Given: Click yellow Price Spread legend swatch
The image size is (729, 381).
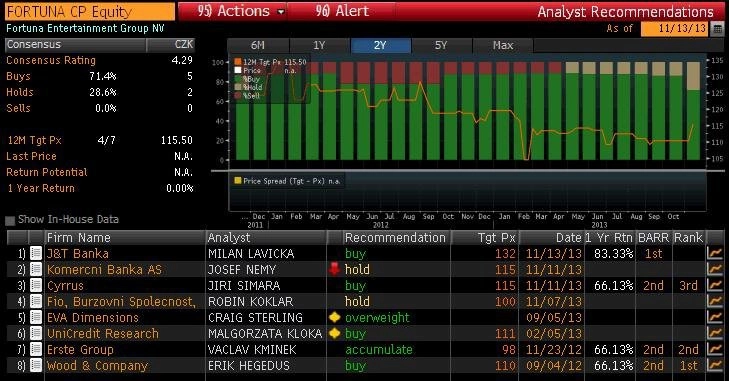Looking at the screenshot, I should 238,180.
